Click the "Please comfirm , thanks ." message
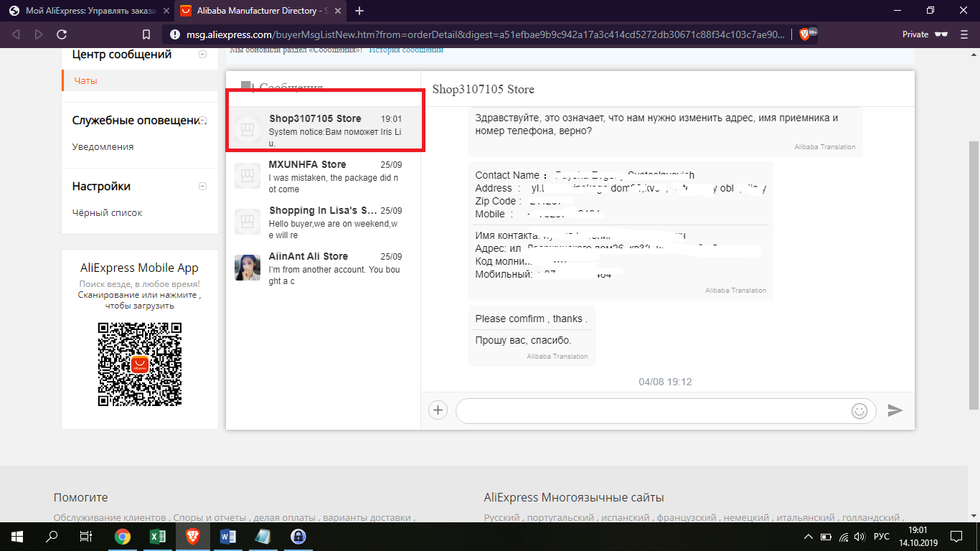This screenshot has width=980, height=551. pos(531,319)
